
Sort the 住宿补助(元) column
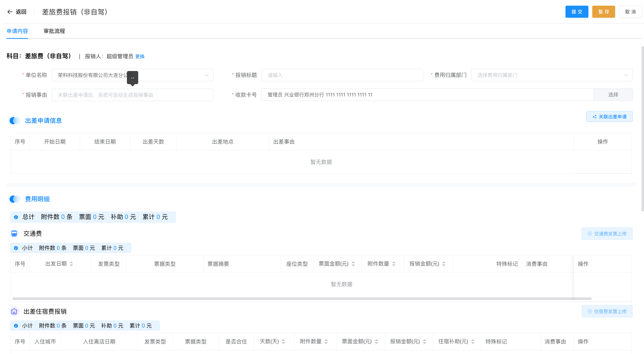pos(473,341)
